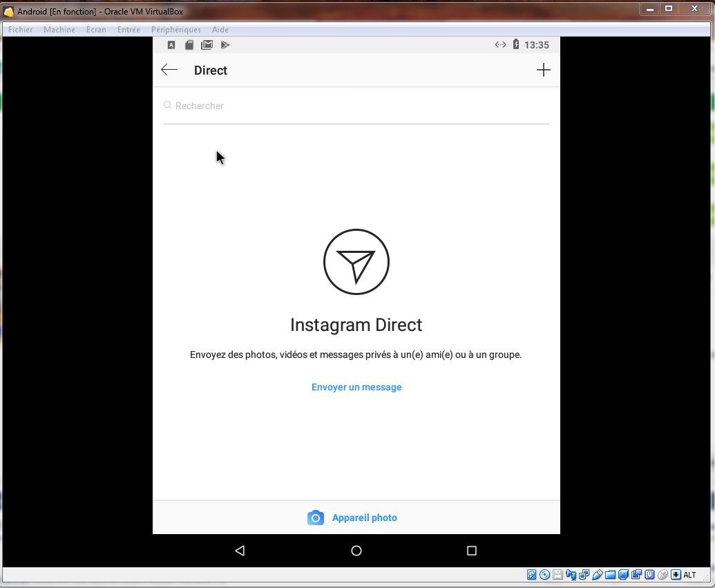Image resolution: width=715 pixels, height=588 pixels.
Task: Tap the Android home circle button
Action: click(x=356, y=551)
